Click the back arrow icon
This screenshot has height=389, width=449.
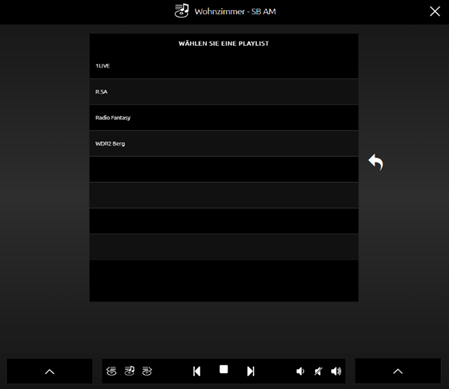[376, 162]
